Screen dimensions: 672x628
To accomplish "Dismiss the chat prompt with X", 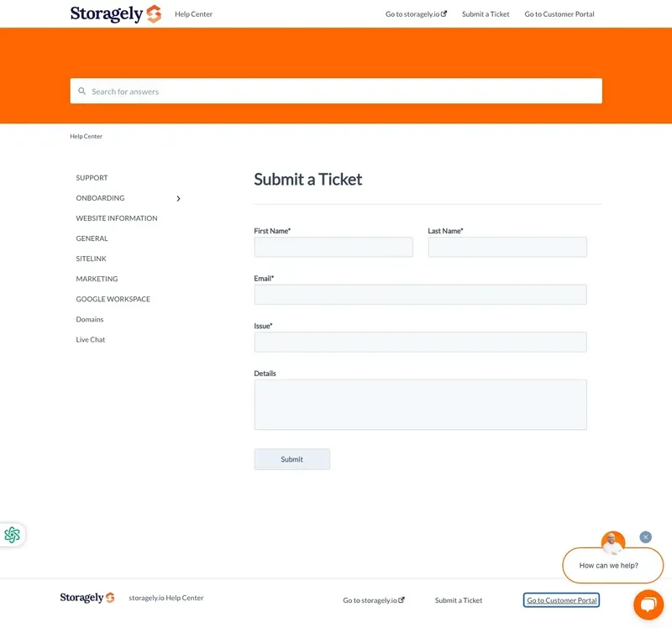I will click(645, 537).
